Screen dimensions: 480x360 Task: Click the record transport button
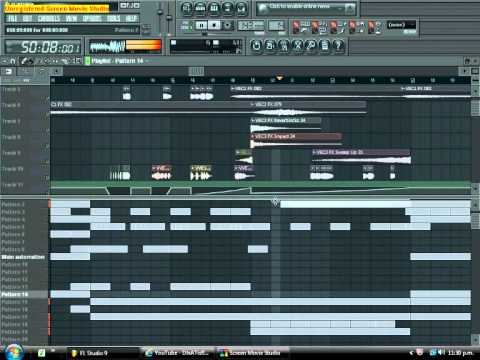click(227, 25)
